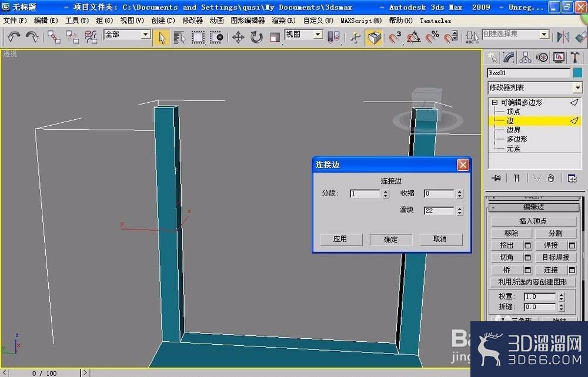Open the 修改器 menu
Viewport: 588px width, 377px height.
192,21
